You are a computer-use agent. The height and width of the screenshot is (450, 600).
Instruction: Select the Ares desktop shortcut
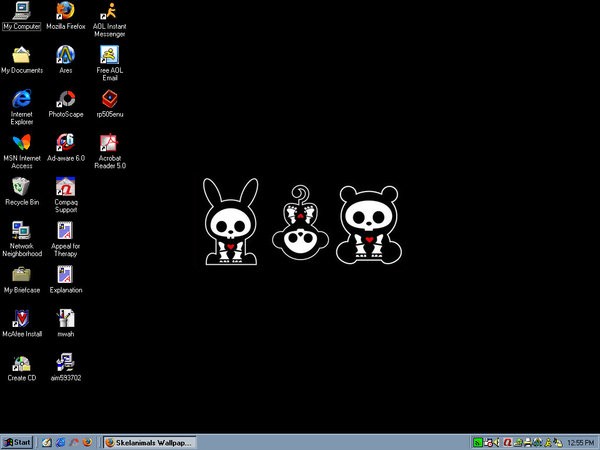pos(65,60)
